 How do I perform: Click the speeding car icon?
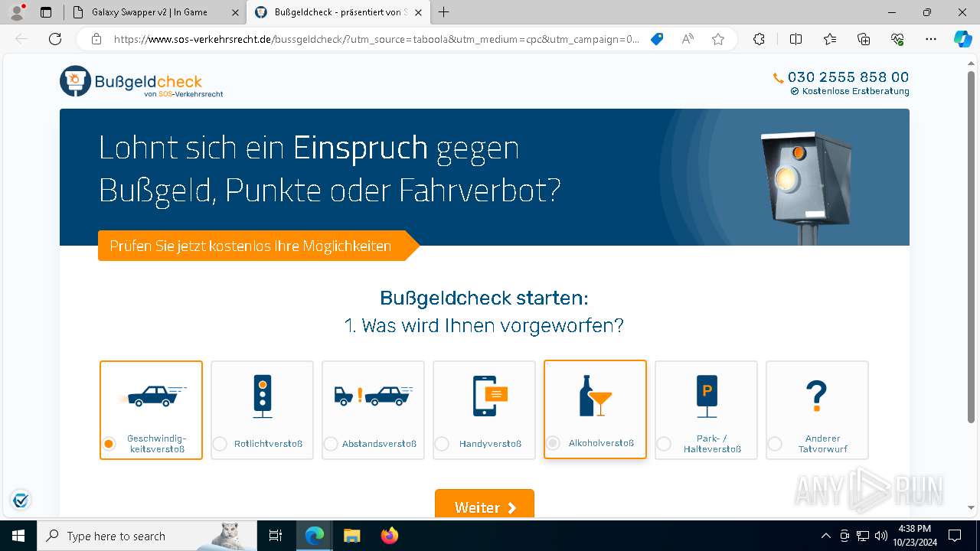tap(152, 396)
